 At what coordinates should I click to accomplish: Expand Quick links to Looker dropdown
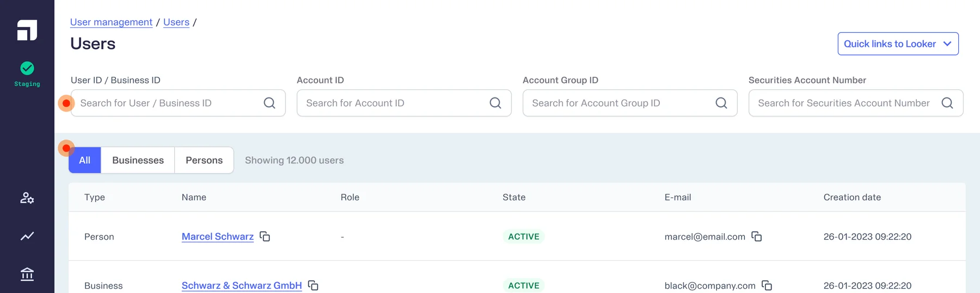point(898,44)
